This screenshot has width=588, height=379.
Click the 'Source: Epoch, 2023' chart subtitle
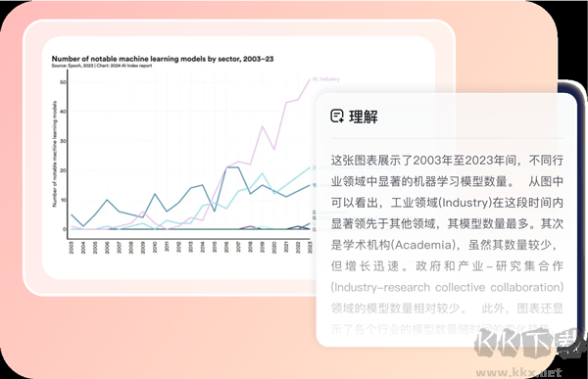(102, 66)
